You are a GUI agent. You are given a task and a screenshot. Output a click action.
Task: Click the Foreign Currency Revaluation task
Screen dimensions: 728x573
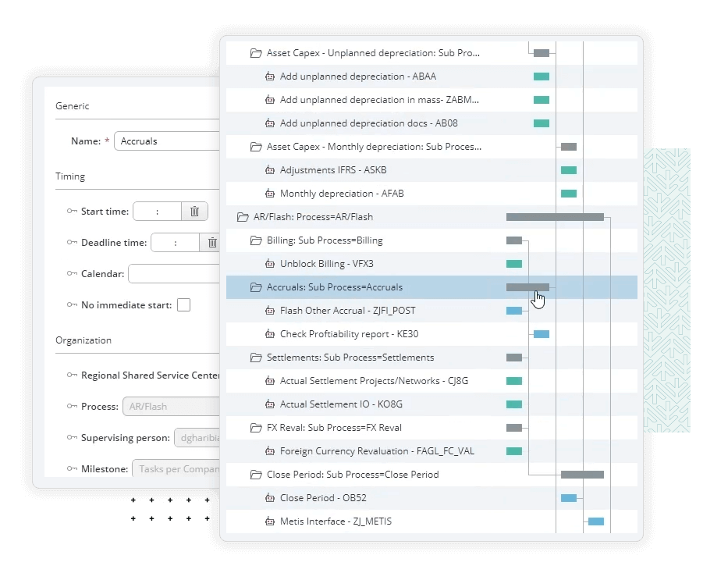point(377,451)
